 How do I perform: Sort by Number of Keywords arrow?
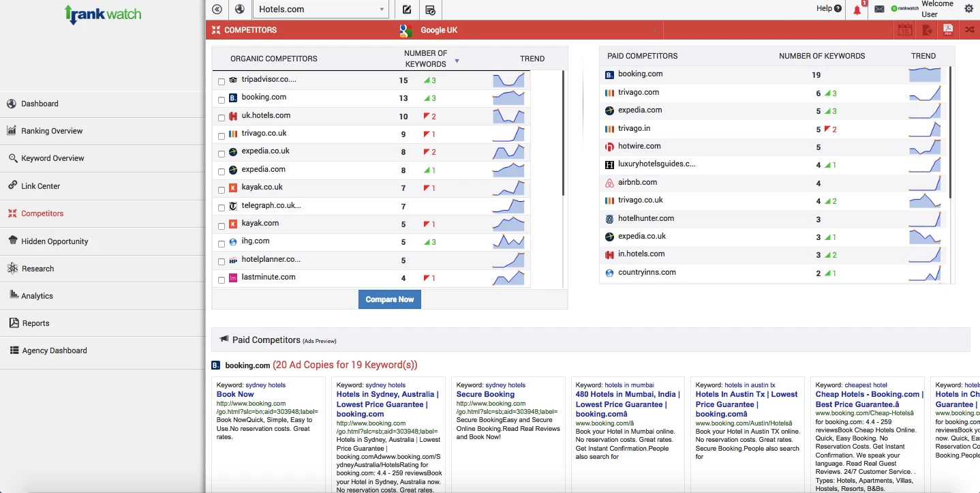pyautogui.click(x=457, y=61)
